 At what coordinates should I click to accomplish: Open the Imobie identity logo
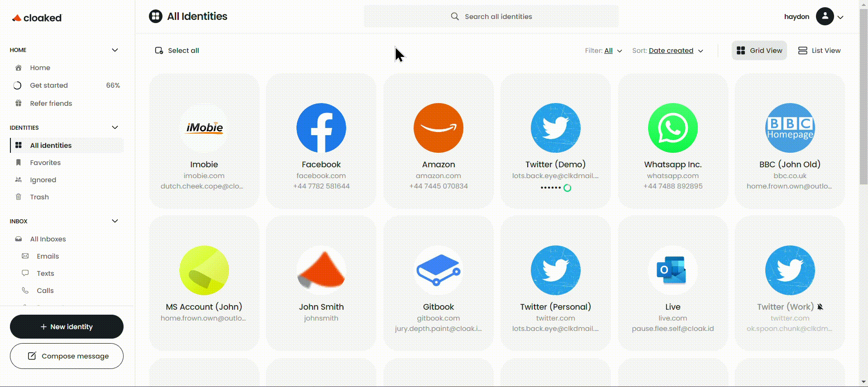click(x=204, y=128)
